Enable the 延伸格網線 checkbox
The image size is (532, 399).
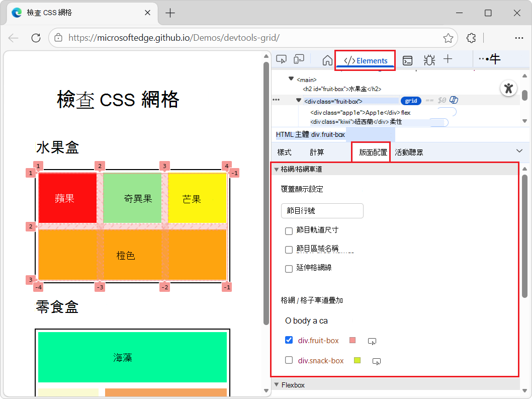click(x=289, y=269)
